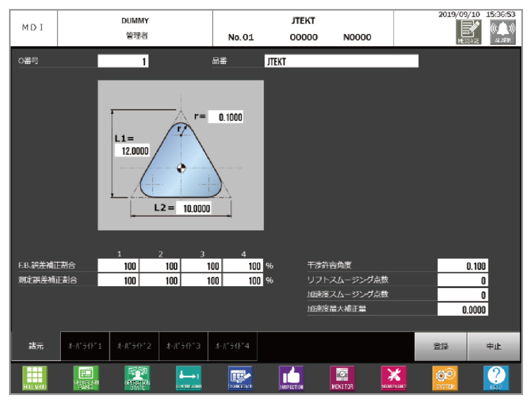Screen dimensions: 532x404
Task: Click the O0000 program number text
Action: [x=303, y=37]
